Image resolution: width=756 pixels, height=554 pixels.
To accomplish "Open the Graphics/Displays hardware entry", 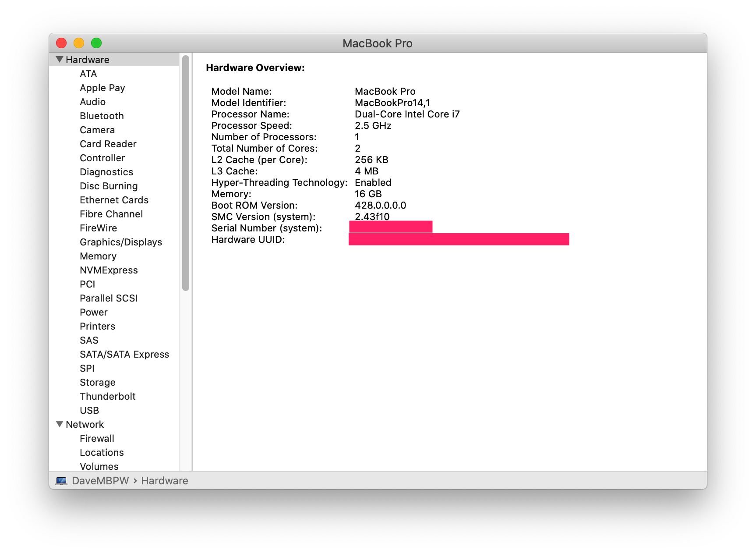I will (x=120, y=242).
